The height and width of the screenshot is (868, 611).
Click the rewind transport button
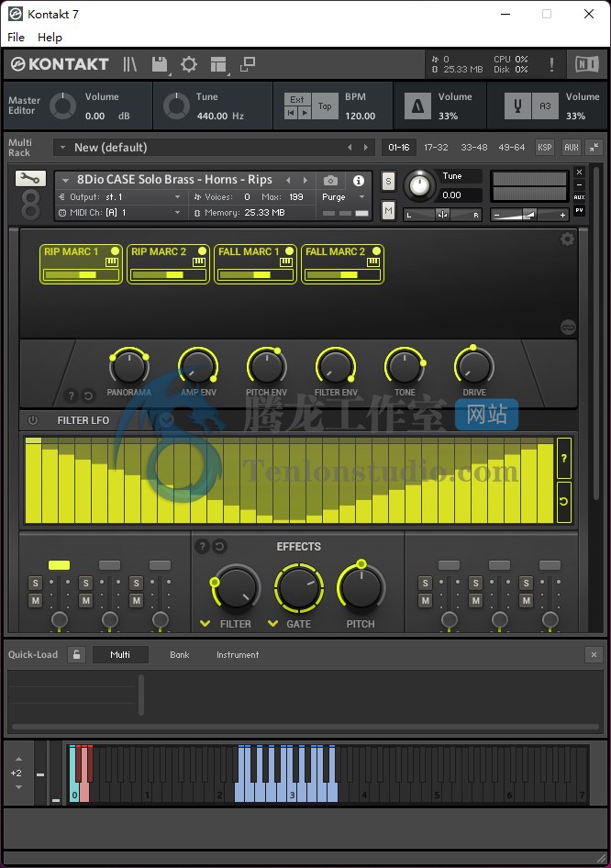click(x=291, y=112)
